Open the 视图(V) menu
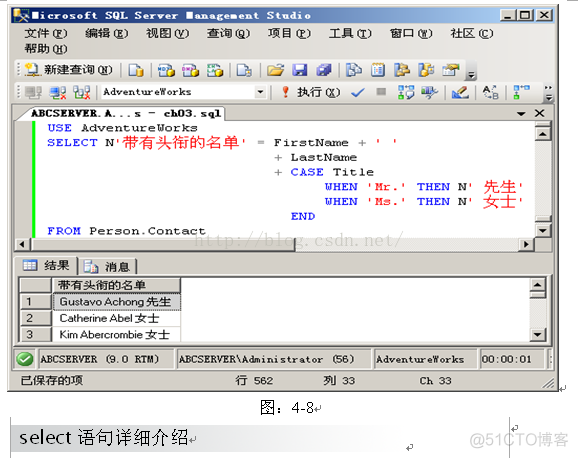This screenshot has width=578, height=458. (167, 34)
